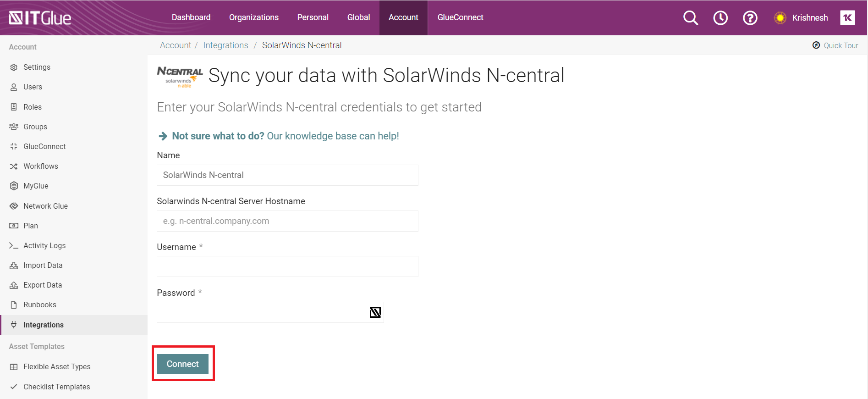Click the Quick Tour compass icon

coord(816,45)
